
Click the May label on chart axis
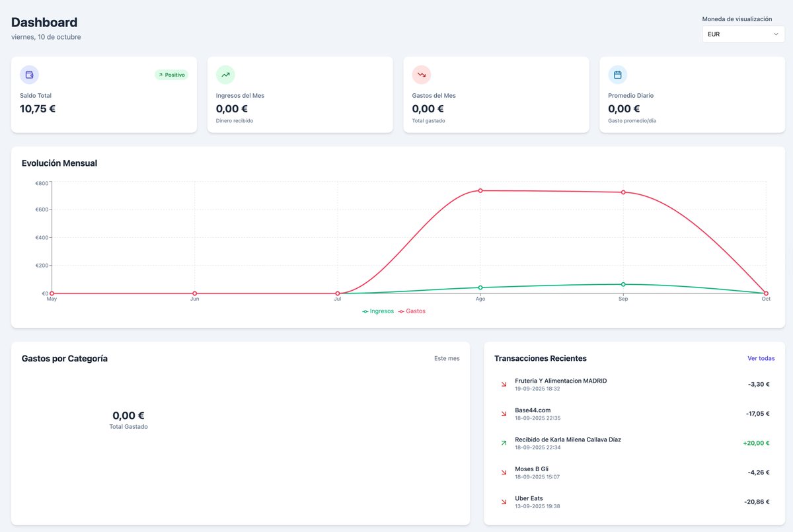click(52, 299)
